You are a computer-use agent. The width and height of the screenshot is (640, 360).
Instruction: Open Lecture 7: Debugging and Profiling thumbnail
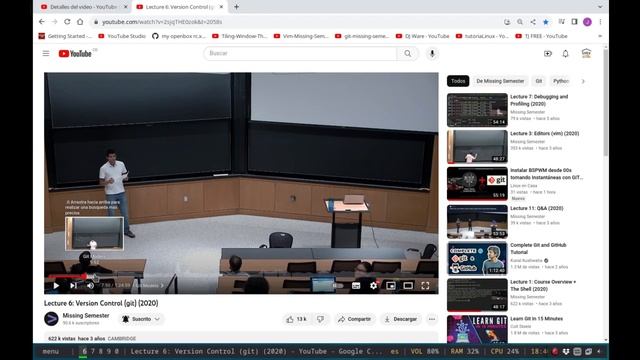477,110
